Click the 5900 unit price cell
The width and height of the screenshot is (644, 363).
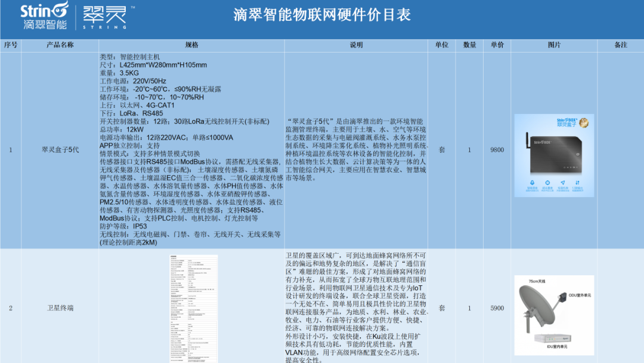(x=497, y=308)
